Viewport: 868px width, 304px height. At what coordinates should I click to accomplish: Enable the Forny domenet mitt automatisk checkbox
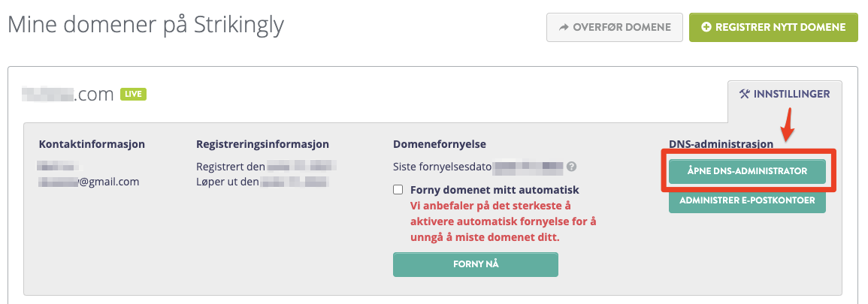398,190
